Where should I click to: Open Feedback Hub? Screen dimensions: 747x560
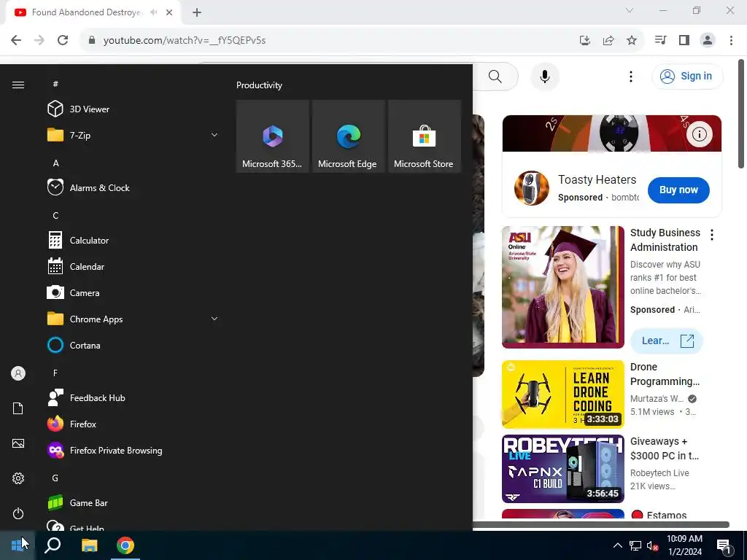(x=133, y=397)
